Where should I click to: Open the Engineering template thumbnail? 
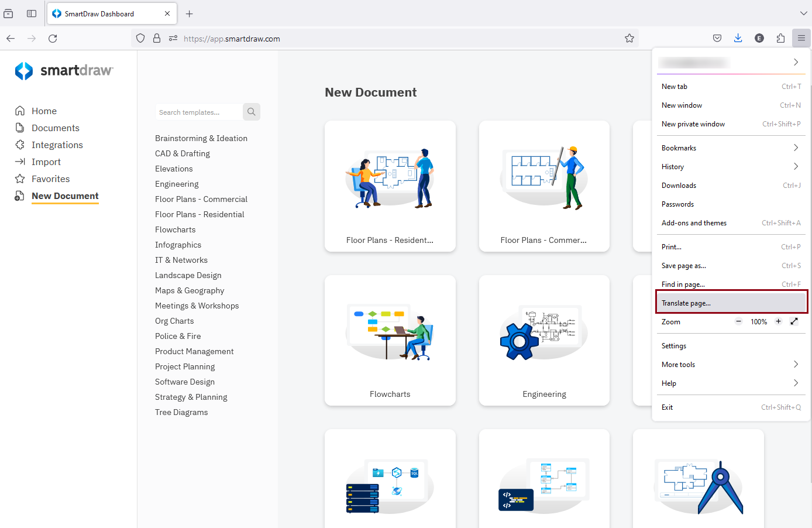pos(544,340)
